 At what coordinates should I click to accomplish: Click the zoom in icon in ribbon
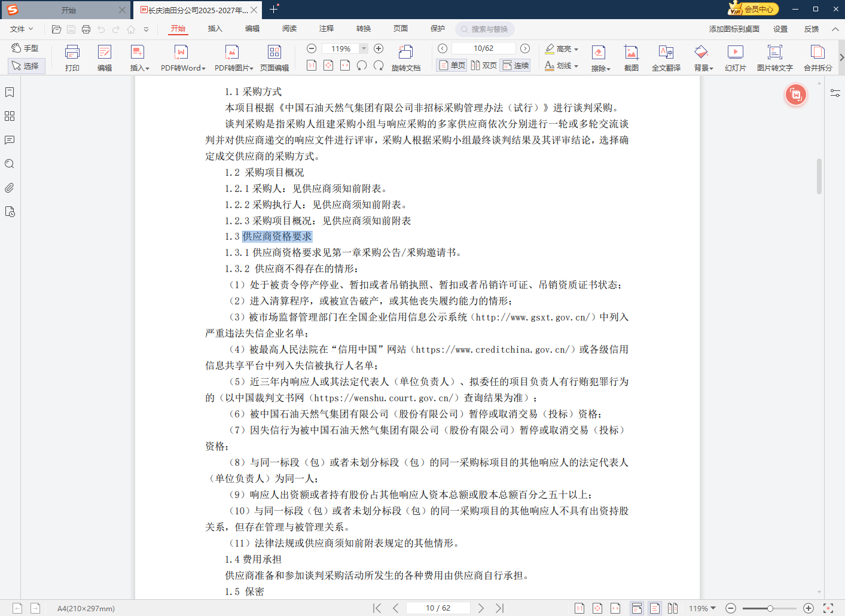(379, 48)
